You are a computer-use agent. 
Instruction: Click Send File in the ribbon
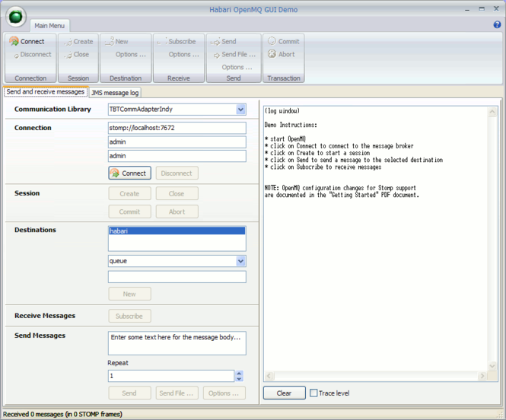(234, 55)
